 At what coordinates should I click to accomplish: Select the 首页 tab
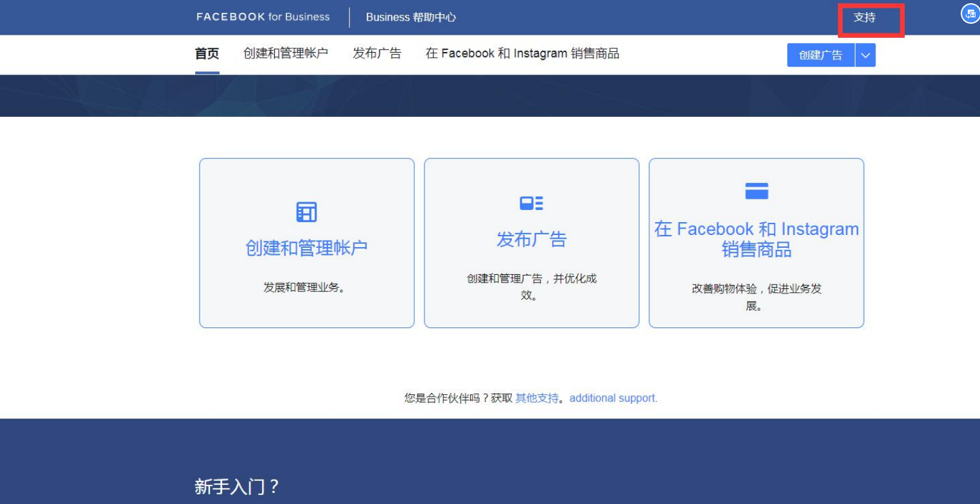point(207,54)
